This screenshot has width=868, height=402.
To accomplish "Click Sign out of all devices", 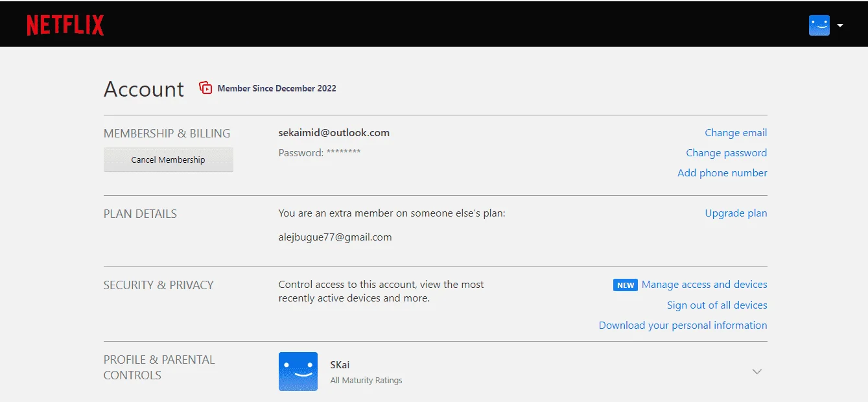I will (x=717, y=305).
